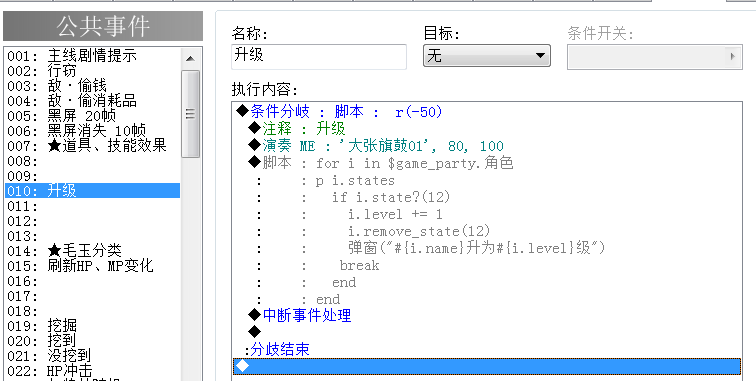756x381 pixels.
Task: Open the 目标 dropdown showing 无
Action: (486, 55)
